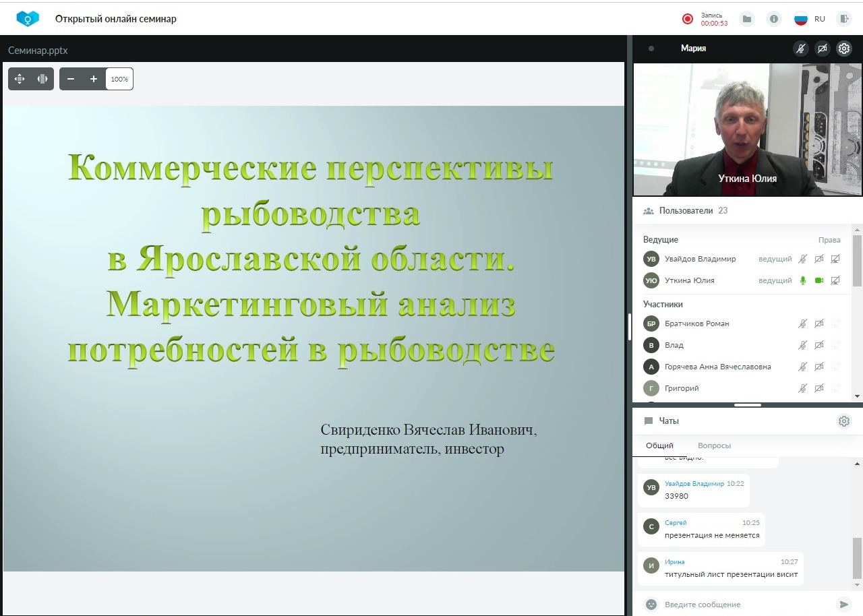Focus the Введите сообщение message field

coord(747,605)
